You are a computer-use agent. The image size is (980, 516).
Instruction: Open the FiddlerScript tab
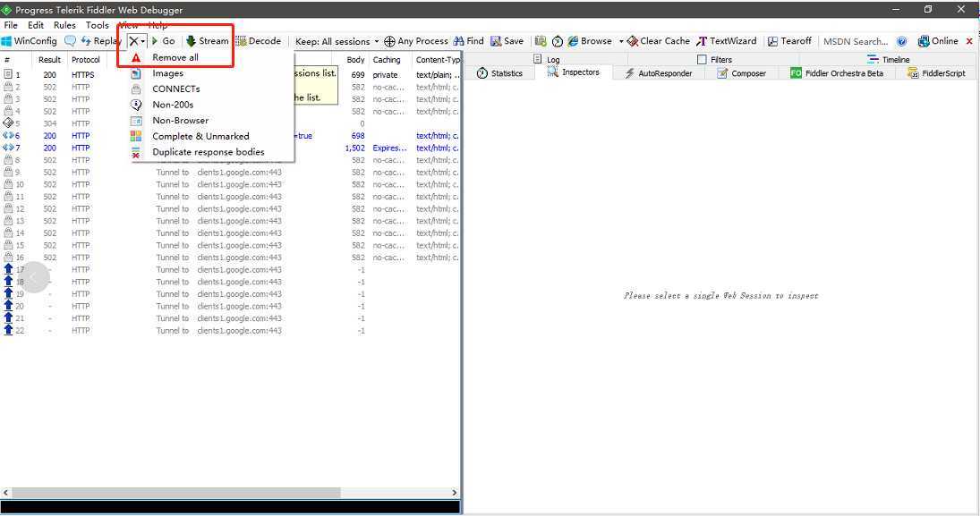coord(936,73)
